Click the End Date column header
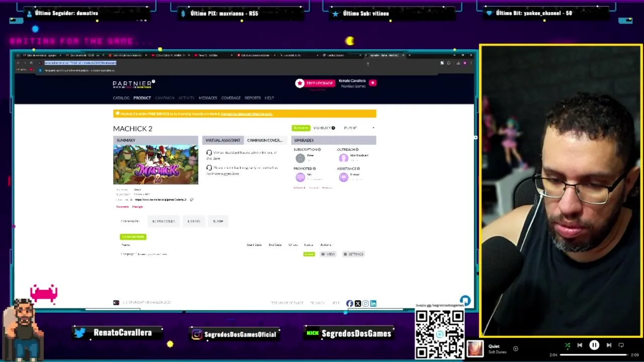 pyautogui.click(x=275, y=245)
